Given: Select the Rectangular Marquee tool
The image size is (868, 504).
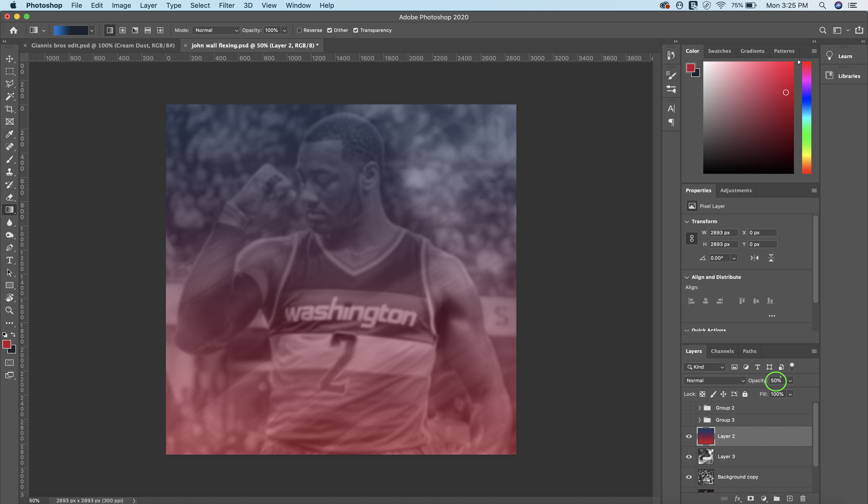Looking at the screenshot, I should tap(10, 71).
